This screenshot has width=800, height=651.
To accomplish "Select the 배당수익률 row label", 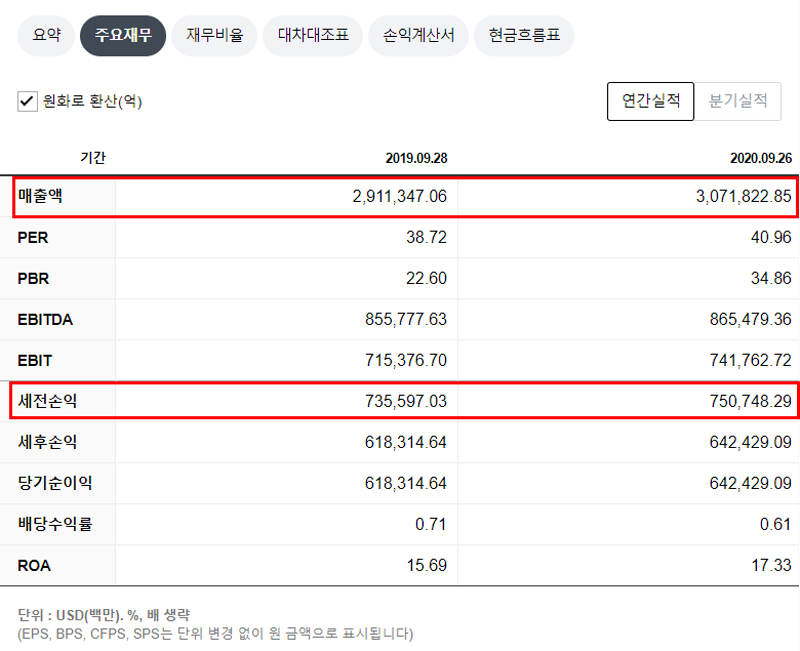I will pos(55,524).
